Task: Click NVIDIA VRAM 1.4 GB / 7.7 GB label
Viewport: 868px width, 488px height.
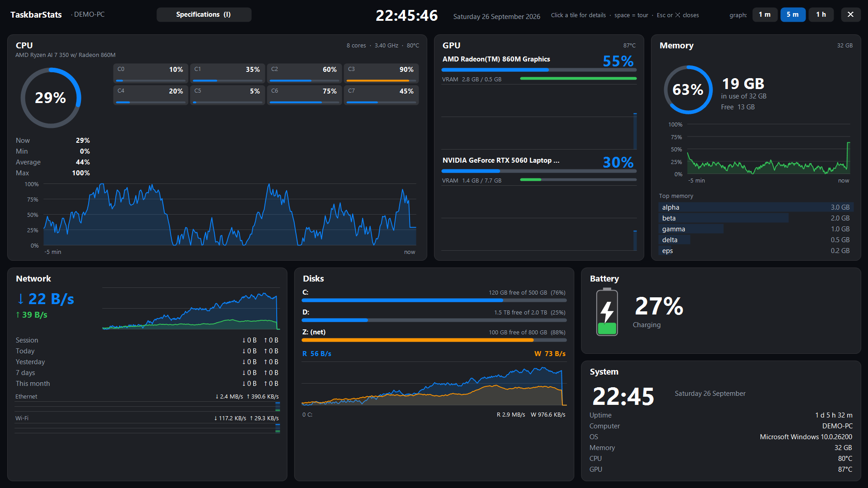Action: [x=472, y=181]
